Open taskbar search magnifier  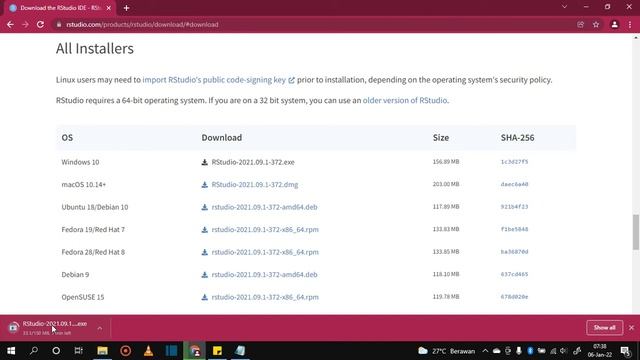point(34,351)
